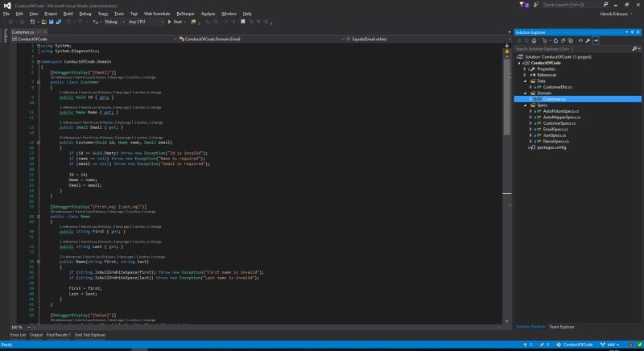
Task: Select CustomerDto.cs in Solution Explorer
Action: coord(557,87)
